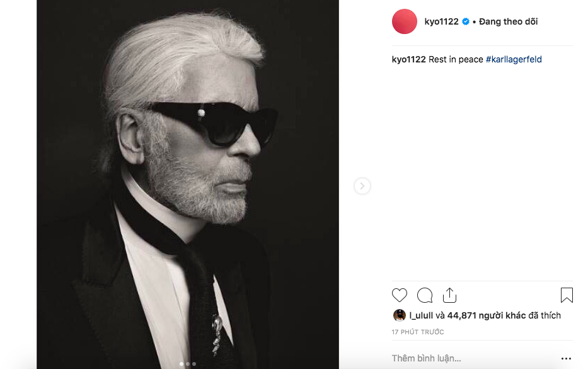Open kyo1122 profile from post header
Image resolution: width=588 pixels, height=369 pixels.
pos(441,21)
